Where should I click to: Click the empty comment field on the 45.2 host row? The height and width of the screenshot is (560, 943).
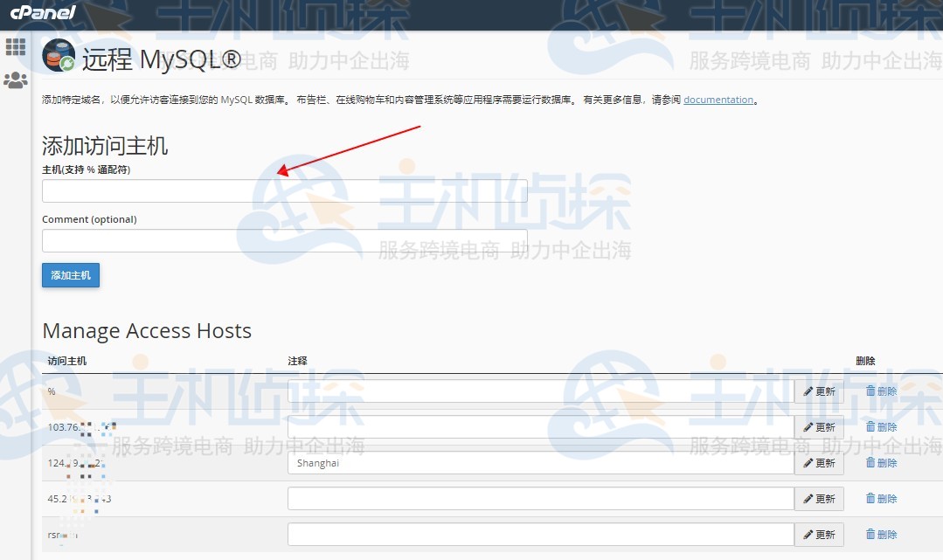(x=540, y=499)
